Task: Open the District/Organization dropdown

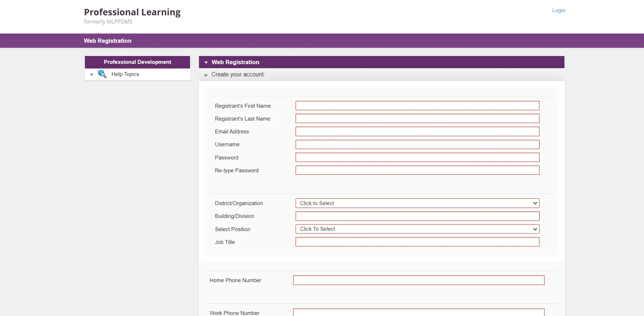Action: [417, 203]
